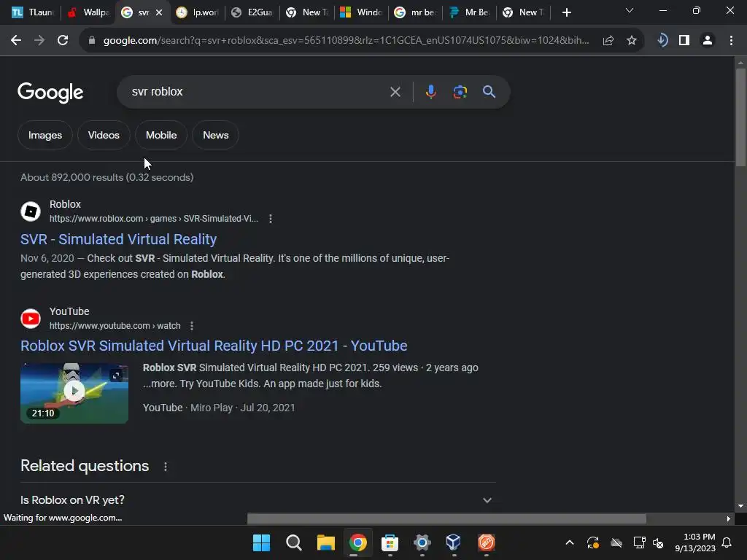
Task: Click the svr roblox search field
Action: (x=258, y=92)
